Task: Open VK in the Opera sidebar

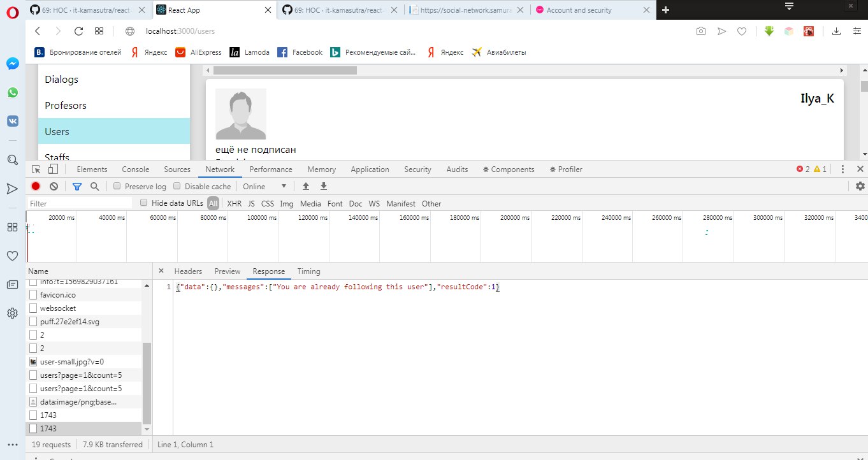Action: [x=12, y=121]
